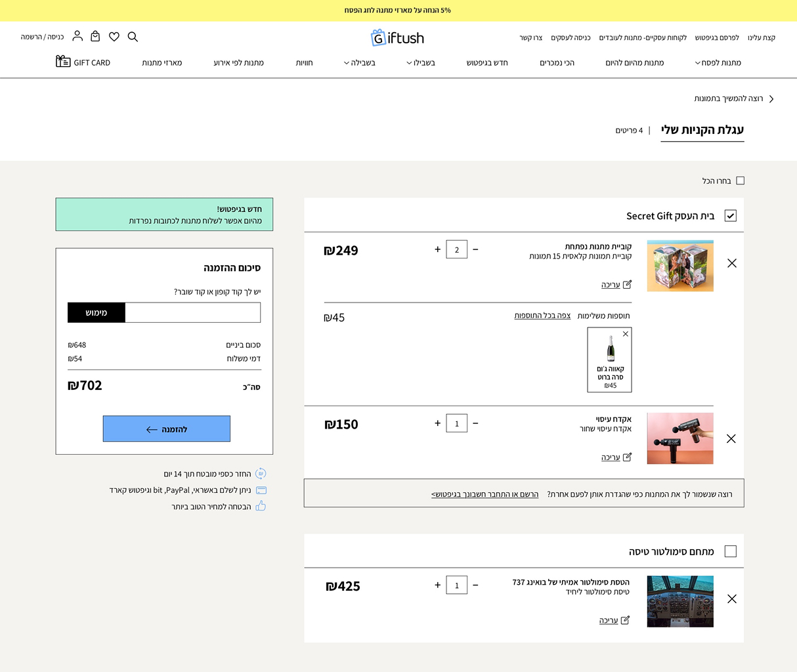Screen dimensions: 797x672
Task: Expand the 'בשבילה' dropdown menu
Action: 360,63
